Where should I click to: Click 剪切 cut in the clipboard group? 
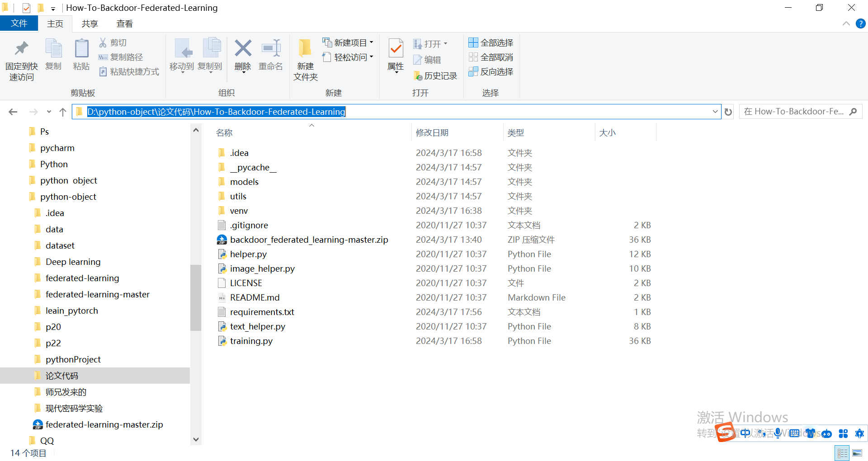coord(113,42)
